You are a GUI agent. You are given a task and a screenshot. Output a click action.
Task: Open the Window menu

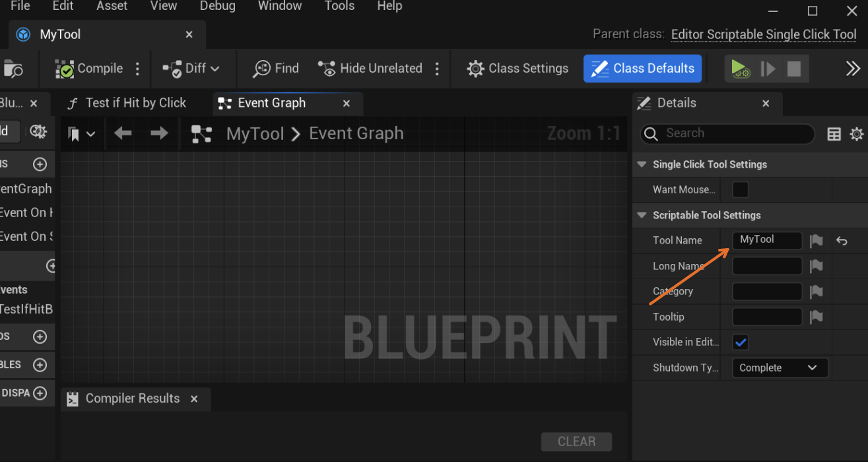tap(280, 6)
